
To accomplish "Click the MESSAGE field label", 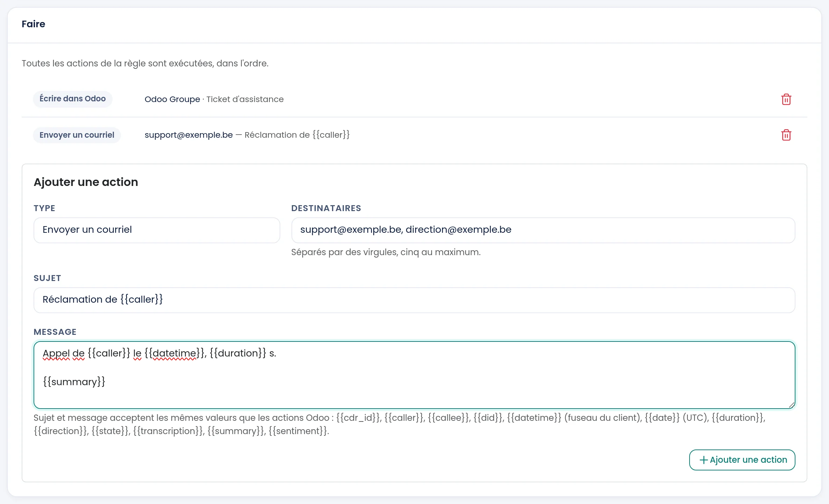I will tap(55, 332).
